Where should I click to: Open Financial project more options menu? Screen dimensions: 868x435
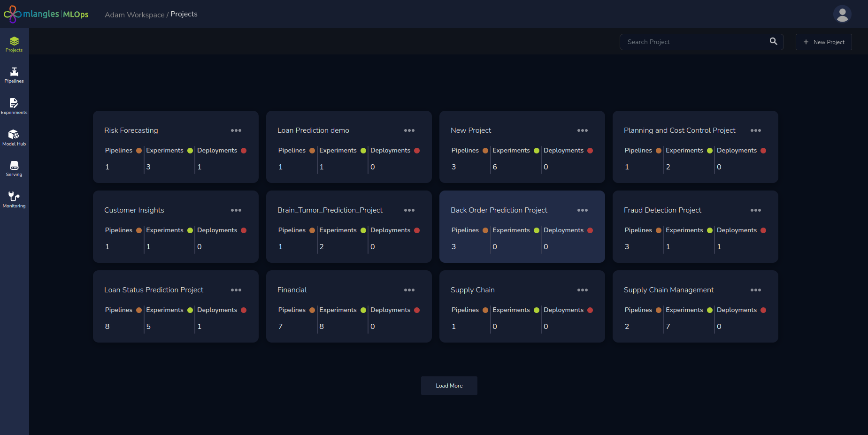tap(409, 290)
